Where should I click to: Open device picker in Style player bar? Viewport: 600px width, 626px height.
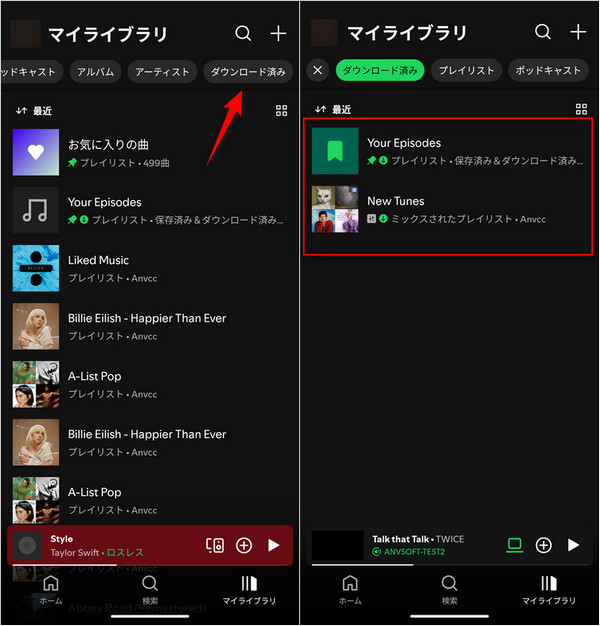215,545
